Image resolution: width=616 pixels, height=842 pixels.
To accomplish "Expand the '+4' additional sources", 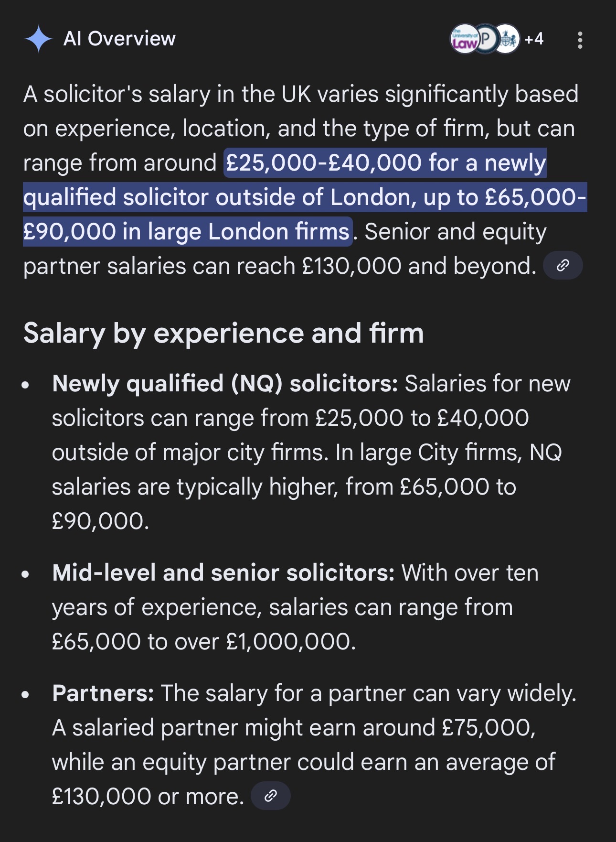I will tap(534, 39).
